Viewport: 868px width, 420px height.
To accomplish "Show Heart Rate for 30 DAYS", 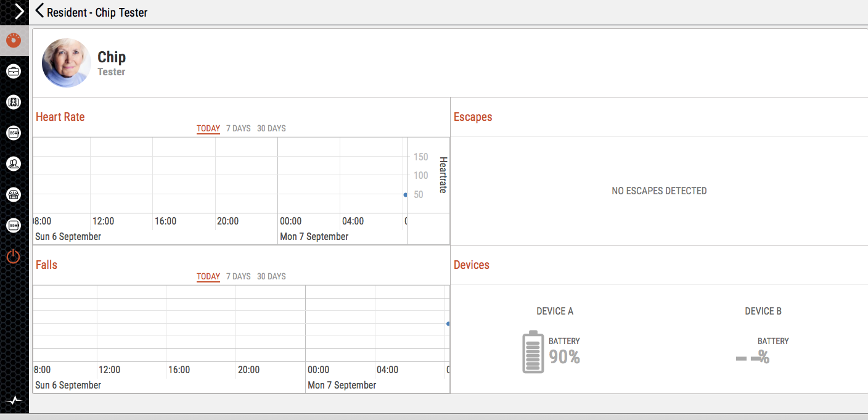I will (271, 128).
